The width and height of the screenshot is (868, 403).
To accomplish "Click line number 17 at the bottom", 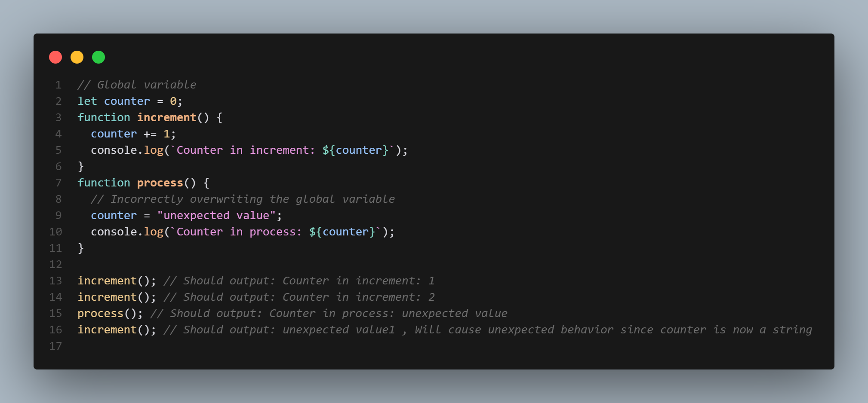I will 55,346.
